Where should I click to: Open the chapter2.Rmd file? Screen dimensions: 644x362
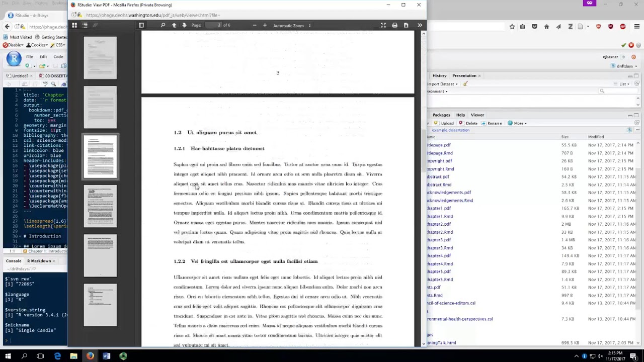(440, 232)
